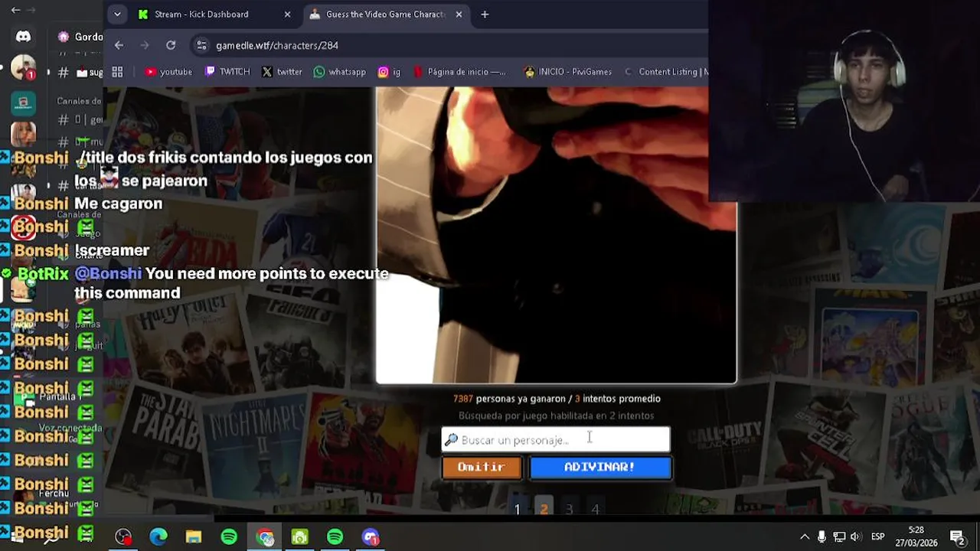The image size is (980, 551).
Task: Select attempt number 2 highlighted in orange
Action: point(544,509)
